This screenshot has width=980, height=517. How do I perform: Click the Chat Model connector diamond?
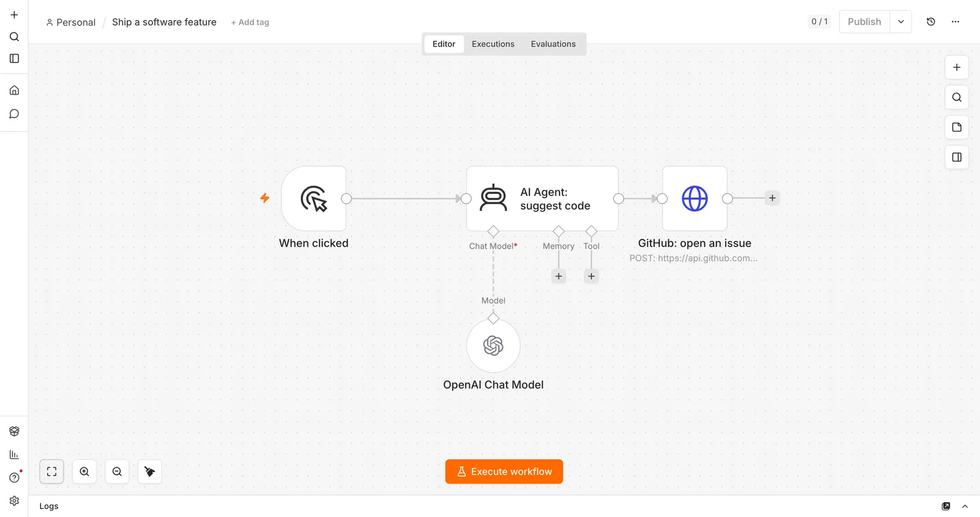[493, 231]
